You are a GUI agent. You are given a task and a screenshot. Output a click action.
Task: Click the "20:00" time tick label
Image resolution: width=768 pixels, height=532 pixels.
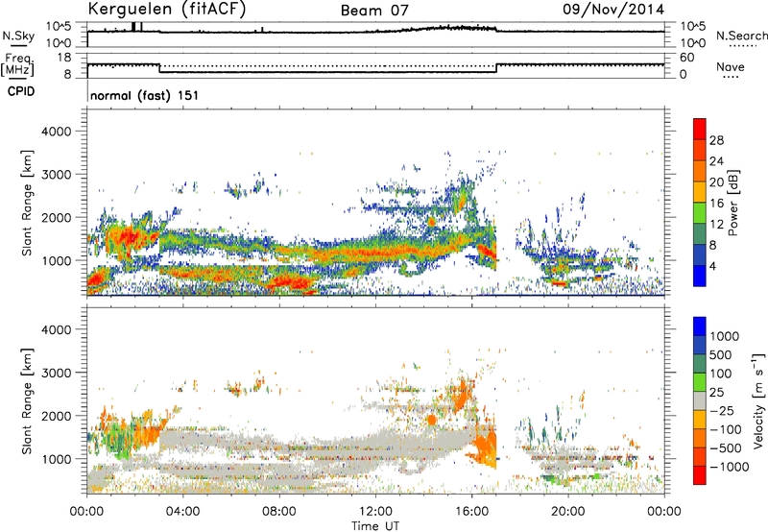coord(567,512)
